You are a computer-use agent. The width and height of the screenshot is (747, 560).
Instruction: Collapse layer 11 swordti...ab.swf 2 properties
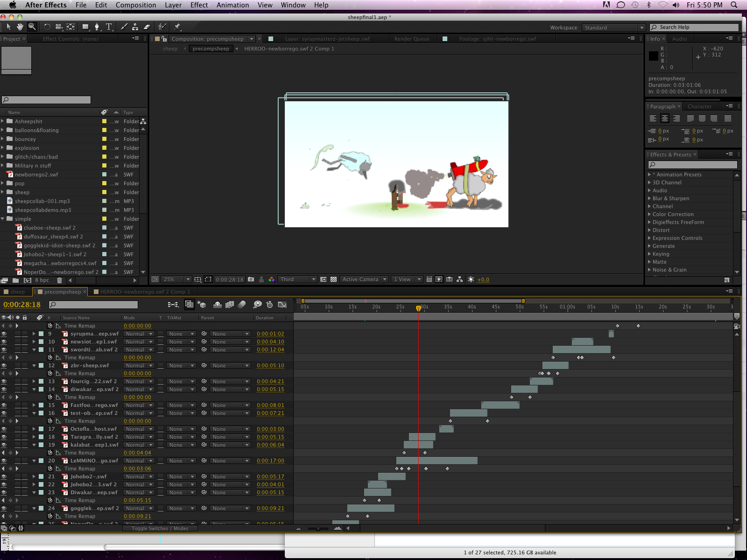(x=34, y=350)
